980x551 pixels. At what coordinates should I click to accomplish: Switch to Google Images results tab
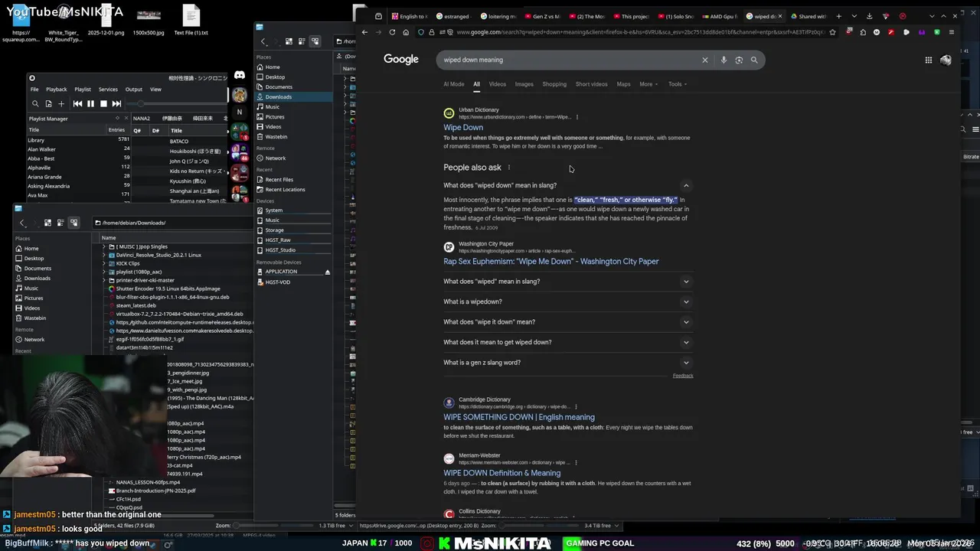tap(524, 84)
